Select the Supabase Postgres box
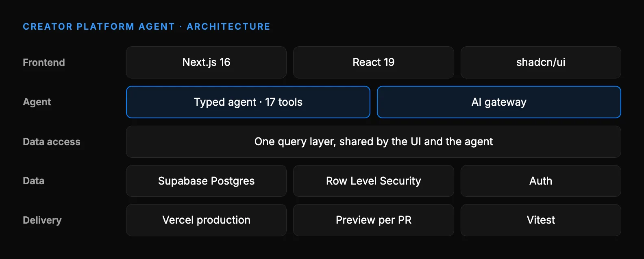This screenshot has width=644, height=259. click(x=206, y=181)
